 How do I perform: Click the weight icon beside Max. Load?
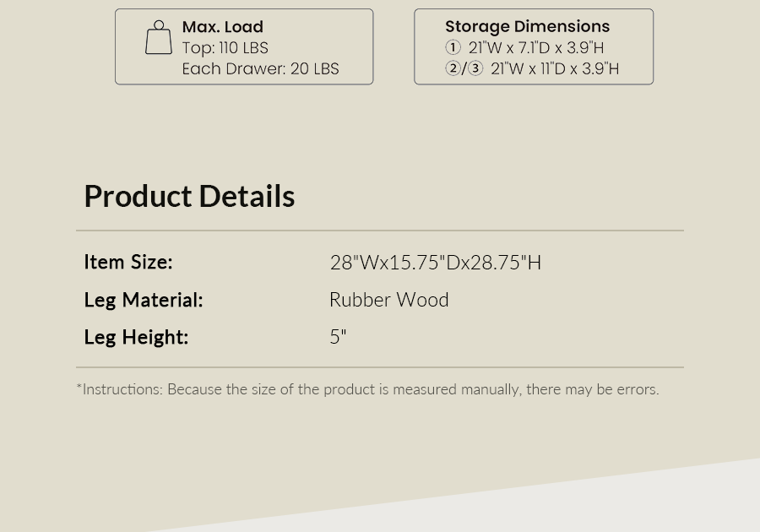pyautogui.click(x=159, y=38)
